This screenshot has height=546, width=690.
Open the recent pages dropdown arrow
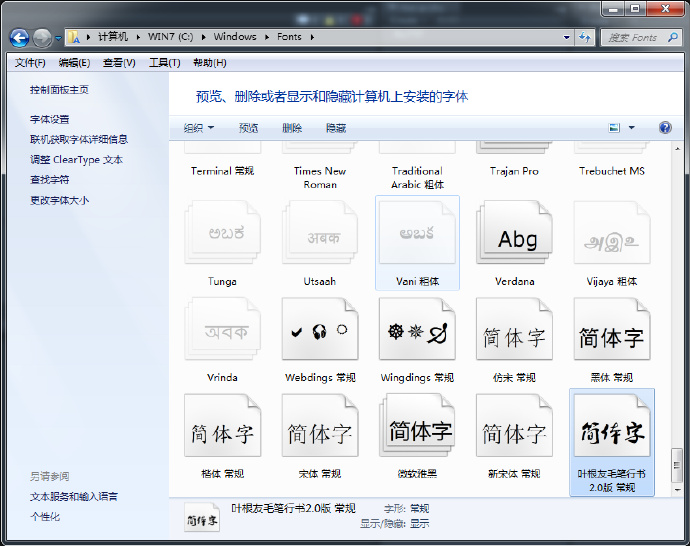point(58,38)
